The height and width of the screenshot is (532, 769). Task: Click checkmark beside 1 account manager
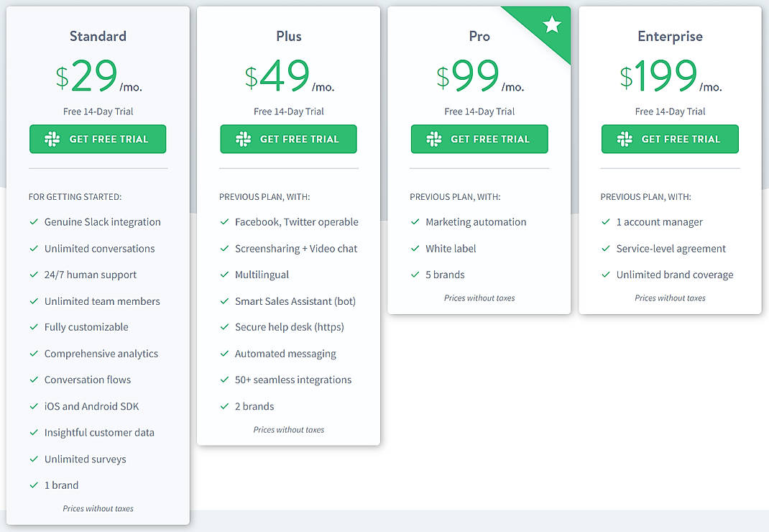[x=606, y=222]
